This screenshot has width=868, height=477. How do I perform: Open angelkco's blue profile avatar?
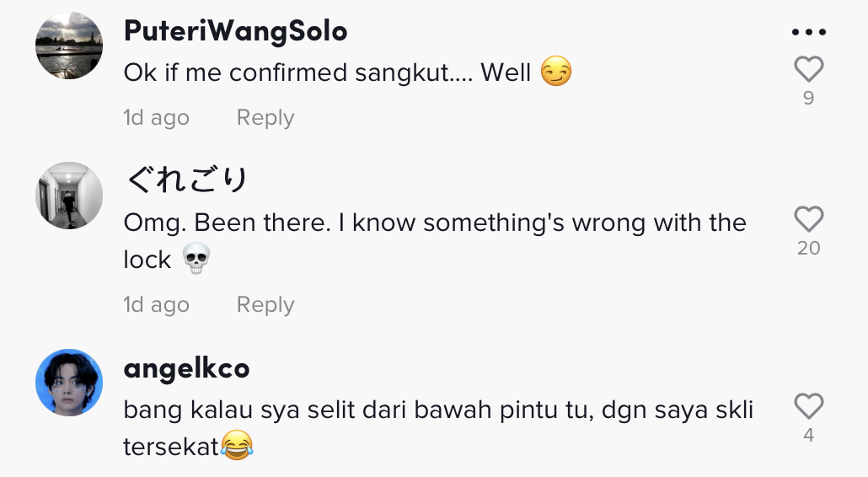[69, 383]
